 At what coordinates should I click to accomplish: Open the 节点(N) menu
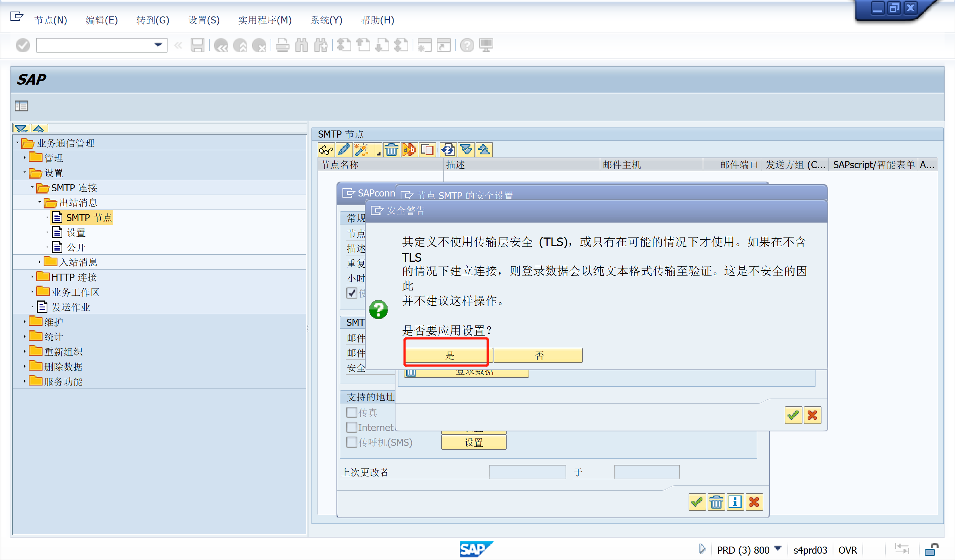tap(50, 20)
